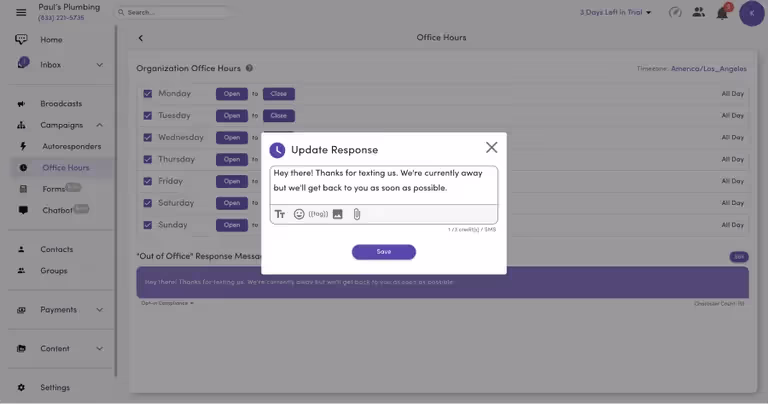Click the Contacts person icon
The height and width of the screenshot is (404, 768).
[x=21, y=249]
